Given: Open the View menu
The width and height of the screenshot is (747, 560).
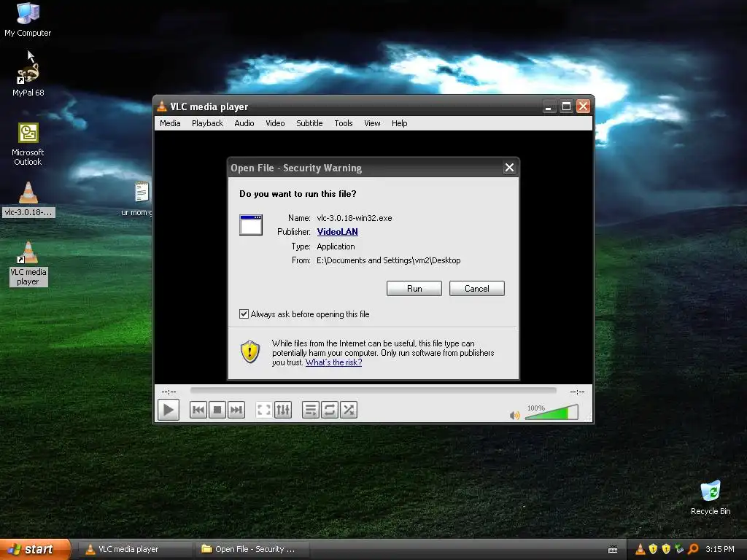Looking at the screenshot, I should coord(372,123).
